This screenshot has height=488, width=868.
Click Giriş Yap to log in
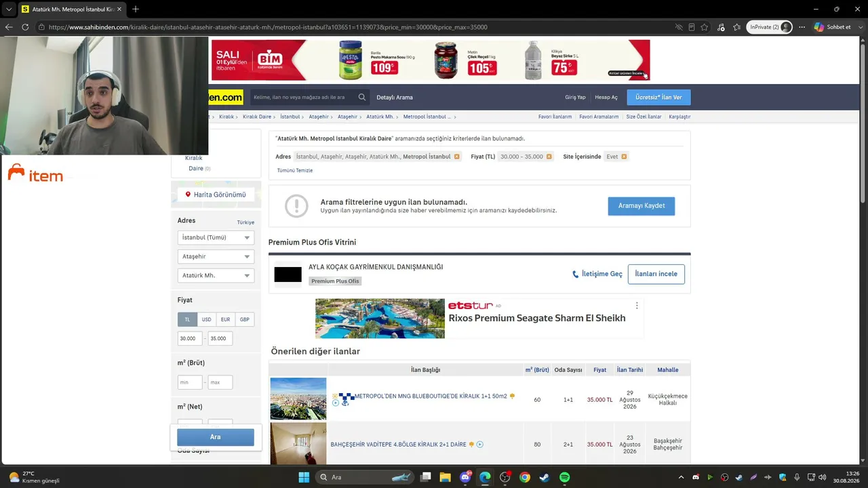click(575, 98)
